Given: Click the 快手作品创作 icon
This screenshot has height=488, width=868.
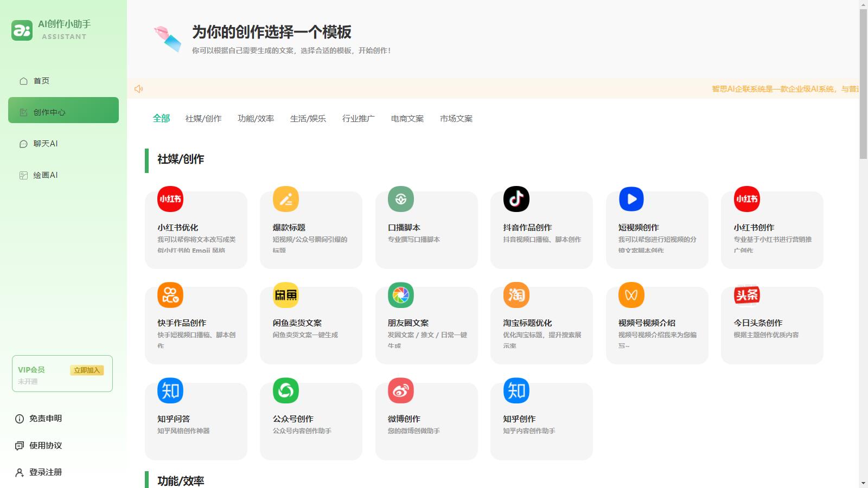Looking at the screenshot, I should [x=170, y=295].
